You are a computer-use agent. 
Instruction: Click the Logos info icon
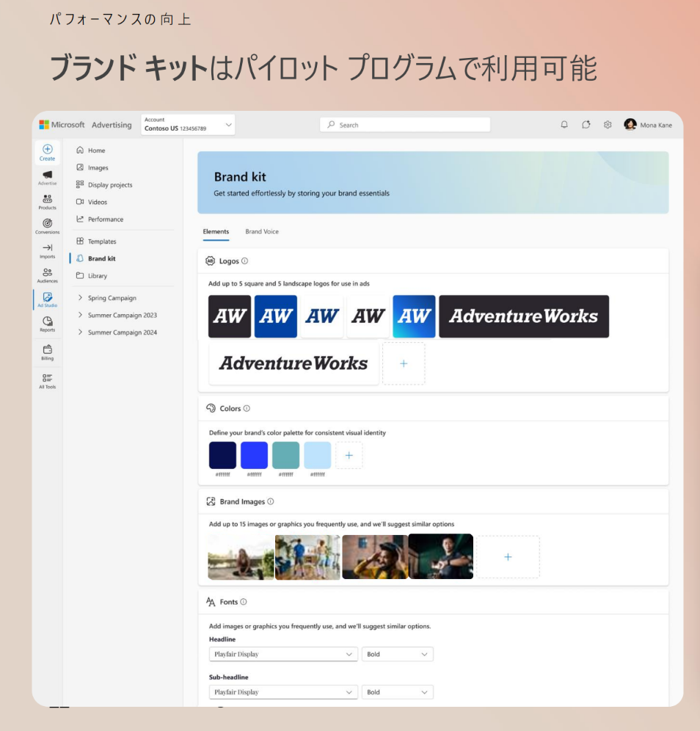(244, 261)
